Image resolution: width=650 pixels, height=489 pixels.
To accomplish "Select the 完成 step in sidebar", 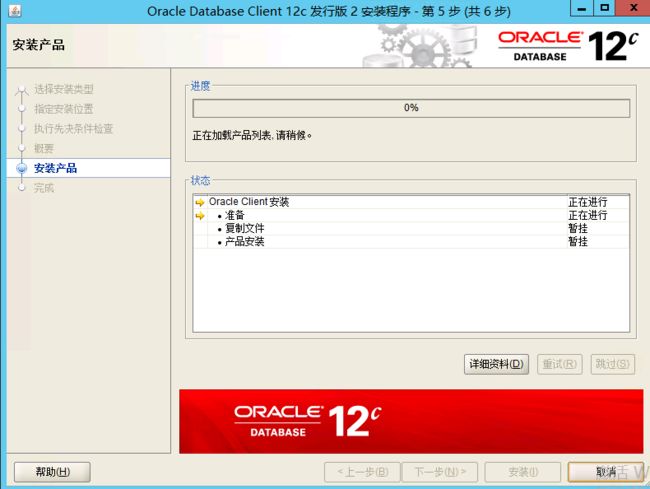I will (44, 188).
